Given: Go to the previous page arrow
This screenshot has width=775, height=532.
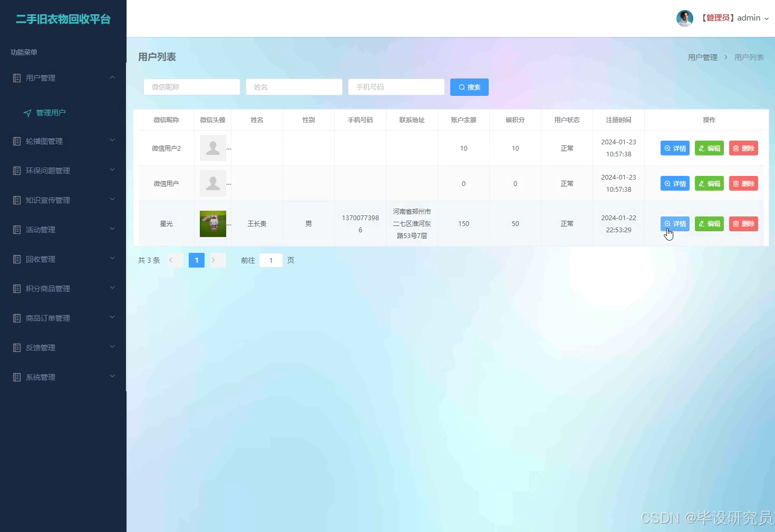Looking at the screenshot, I should coord(176,260).
